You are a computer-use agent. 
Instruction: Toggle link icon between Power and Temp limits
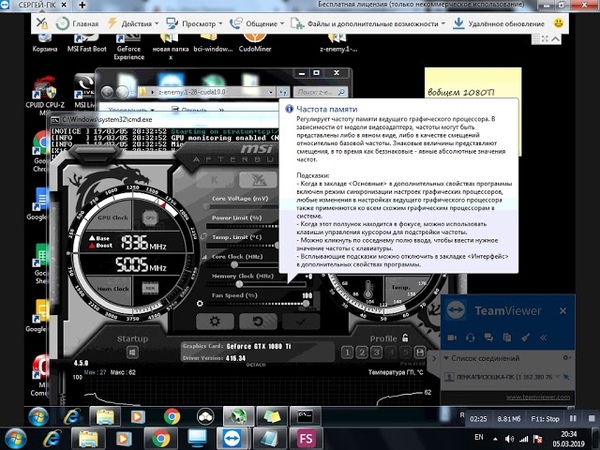coord(204,236)
